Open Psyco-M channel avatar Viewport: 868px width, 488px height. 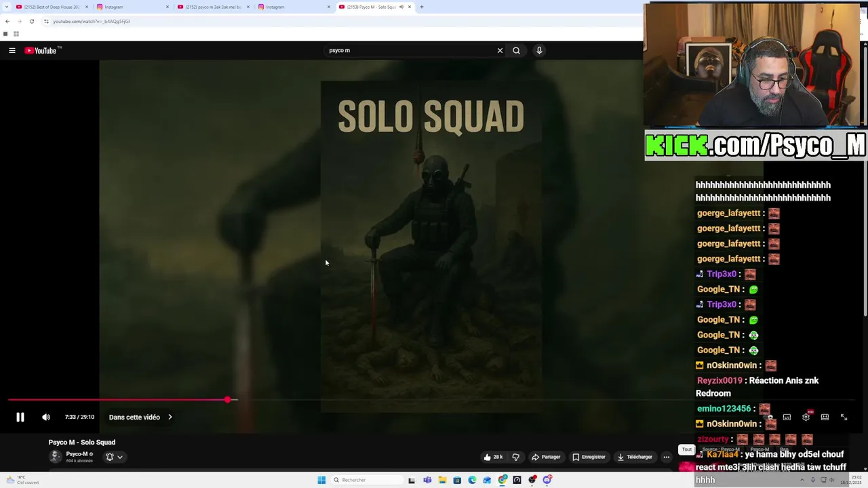(56, 457)
